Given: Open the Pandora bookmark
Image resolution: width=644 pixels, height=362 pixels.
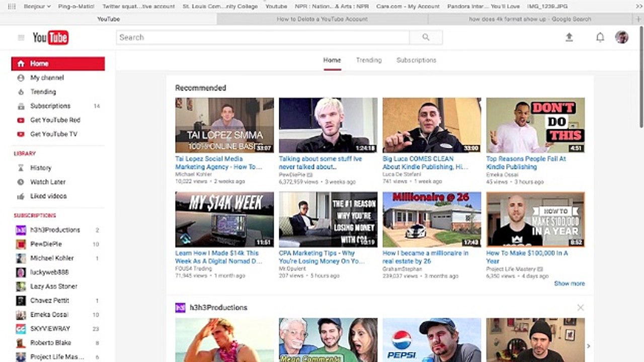Looking at the screenshot, I should coord(484,7).
